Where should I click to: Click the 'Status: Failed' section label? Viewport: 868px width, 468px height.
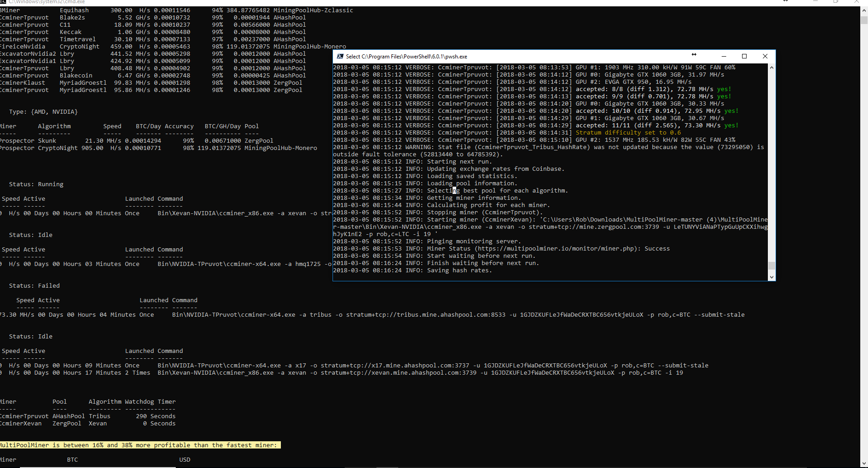[34, 285]
